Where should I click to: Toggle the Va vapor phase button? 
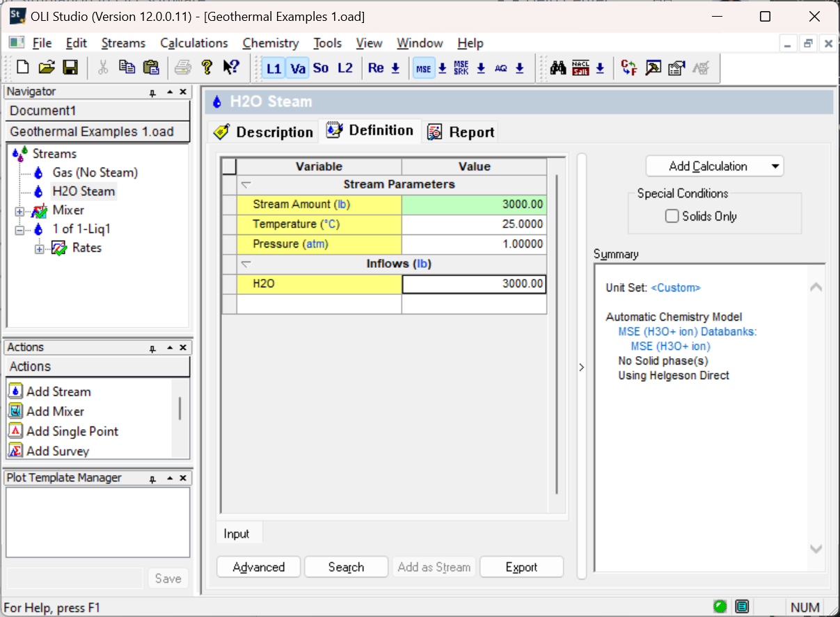click(x=299, y=68)
